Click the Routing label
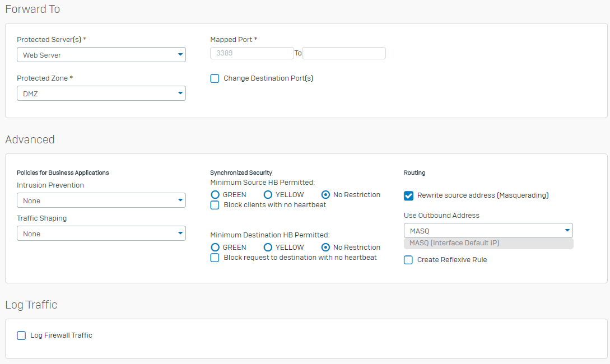The width and height of the screenshot is (610, 364). click(x=415, y=172)
